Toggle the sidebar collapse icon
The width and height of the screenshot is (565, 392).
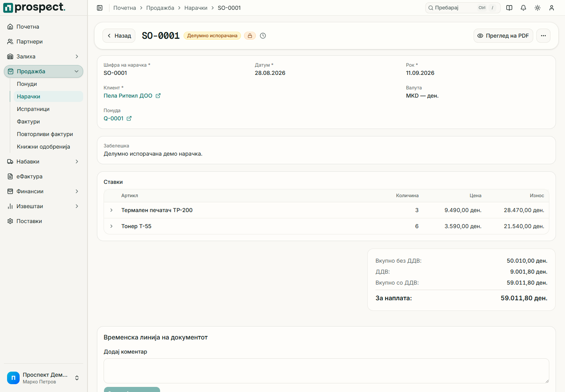[x=100, y=8]
